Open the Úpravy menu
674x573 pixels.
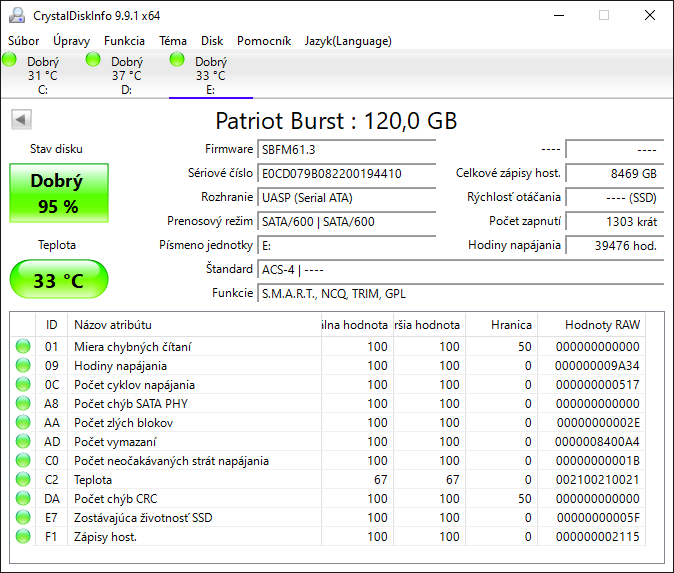click(x=71, y=41)
